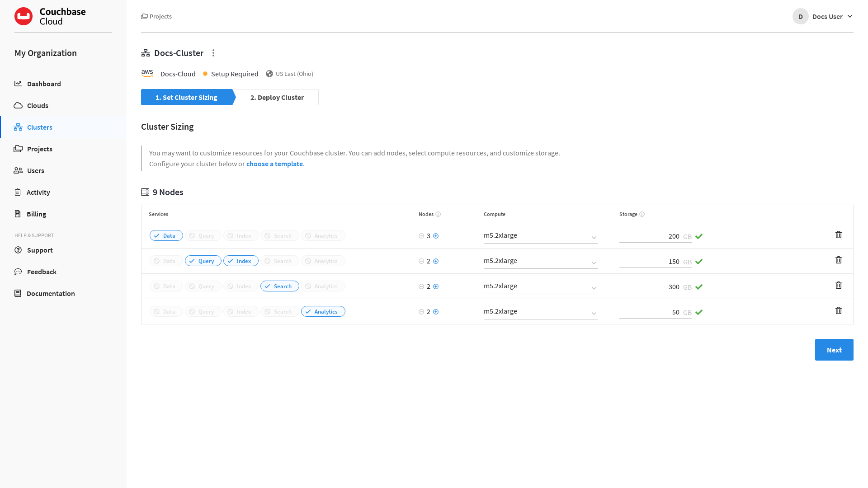Increase node count in Query/Index row

[x=436, y=261]
